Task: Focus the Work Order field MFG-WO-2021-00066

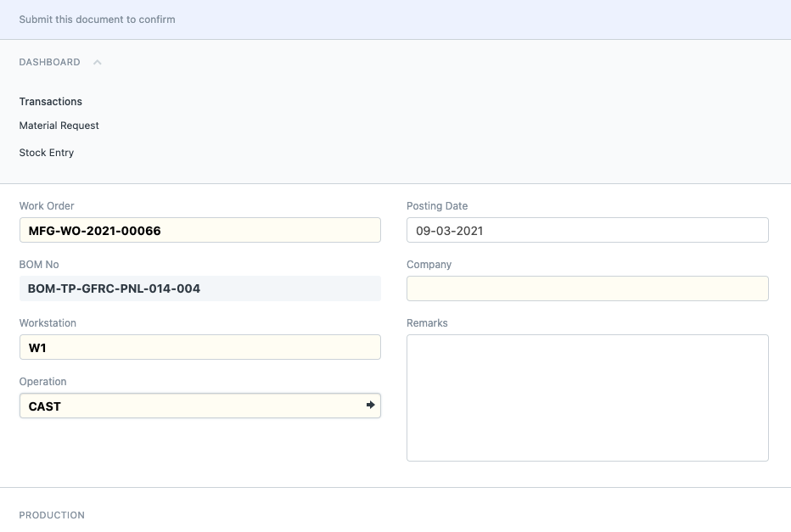Action: [x=199, y=231]
